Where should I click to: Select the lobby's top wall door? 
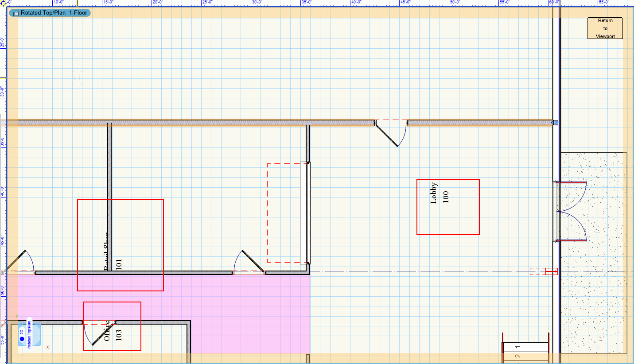click(x=390, y=132)
